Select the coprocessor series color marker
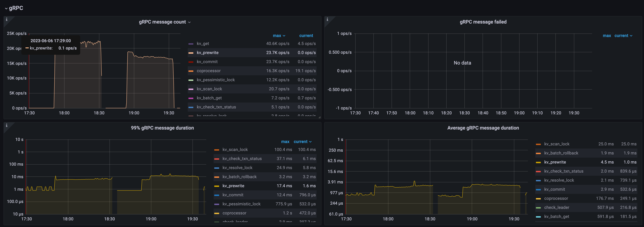The width and height of the screenshot is (644, 227). pyautogui.click(x=191, y=71)
